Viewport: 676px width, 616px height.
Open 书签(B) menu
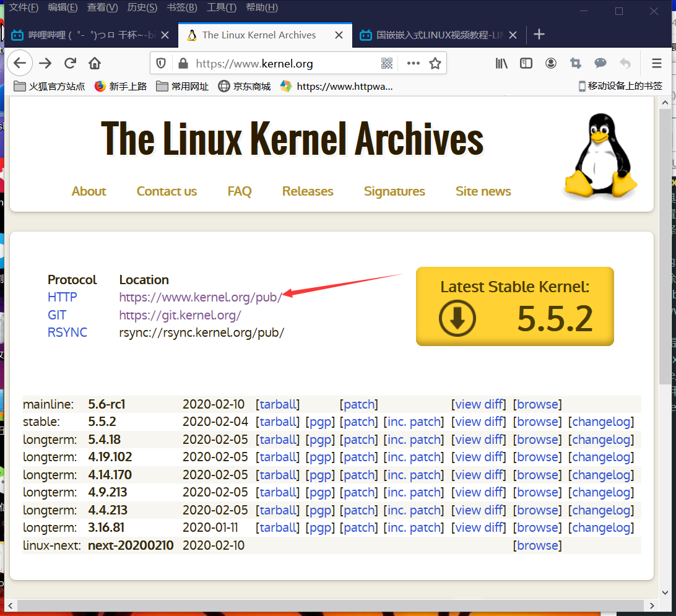tap(182, 7)
